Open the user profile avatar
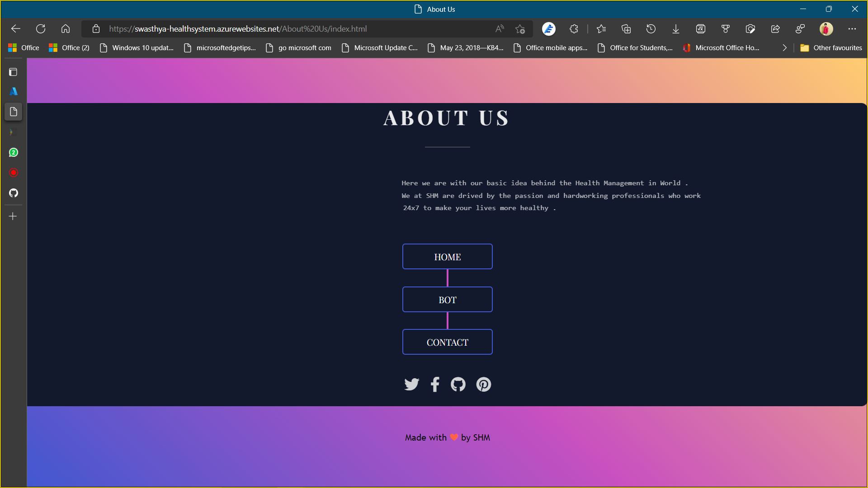Image resolution: width=868 pixels, height=488 pixels. pos(826,29)
